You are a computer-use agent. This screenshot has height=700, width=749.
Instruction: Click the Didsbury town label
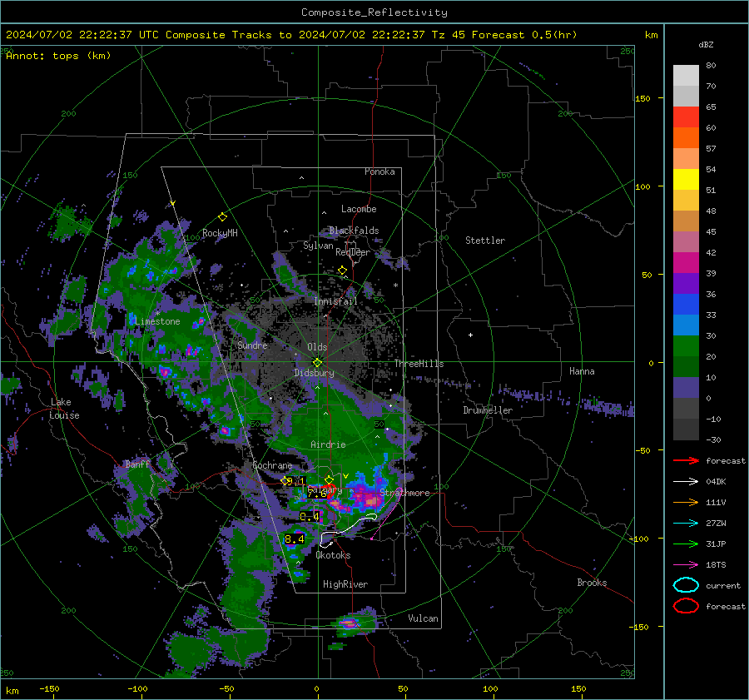click(314, 373)
